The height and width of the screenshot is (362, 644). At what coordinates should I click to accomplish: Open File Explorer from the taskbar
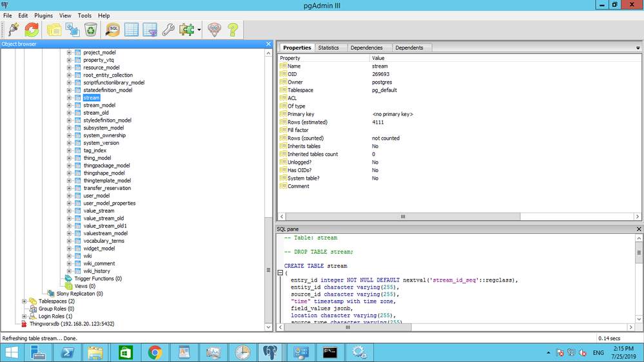pos(95,352)
